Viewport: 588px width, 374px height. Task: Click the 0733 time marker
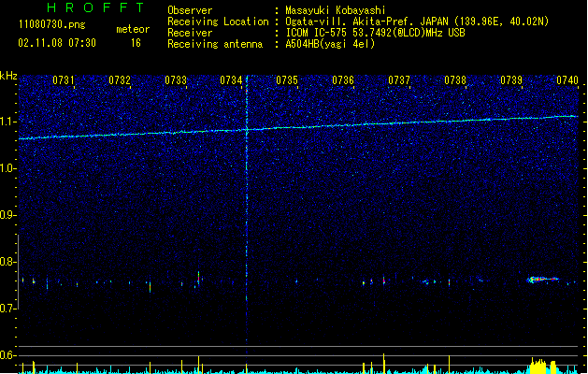tap(176, 80)
